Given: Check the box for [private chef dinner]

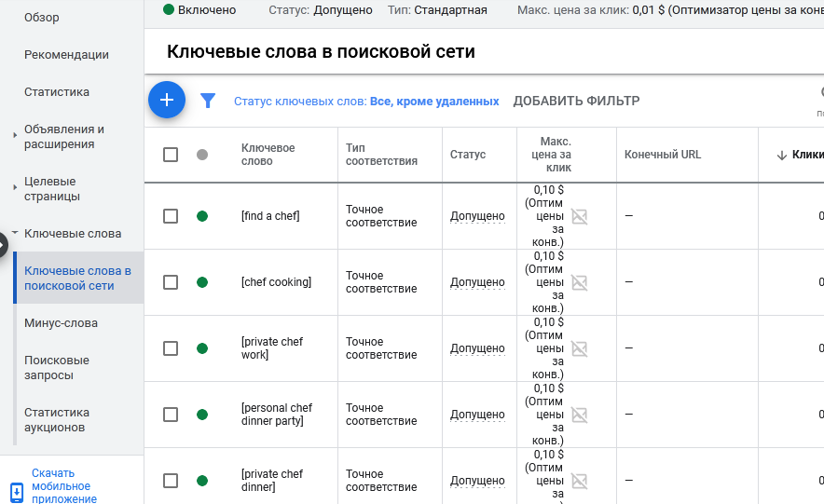Looking at the screenshot, I should [171, 481].
